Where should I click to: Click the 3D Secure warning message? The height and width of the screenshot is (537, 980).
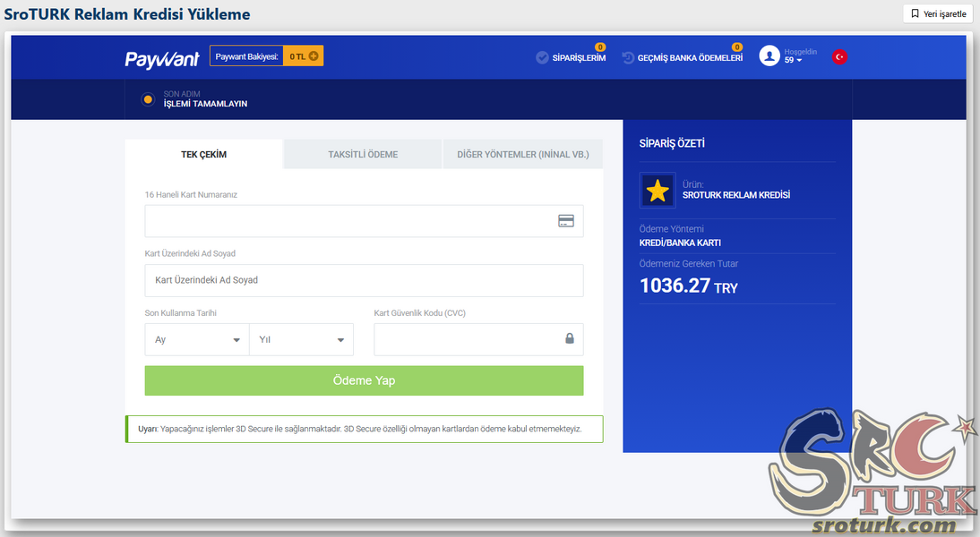tap(365, 429)
